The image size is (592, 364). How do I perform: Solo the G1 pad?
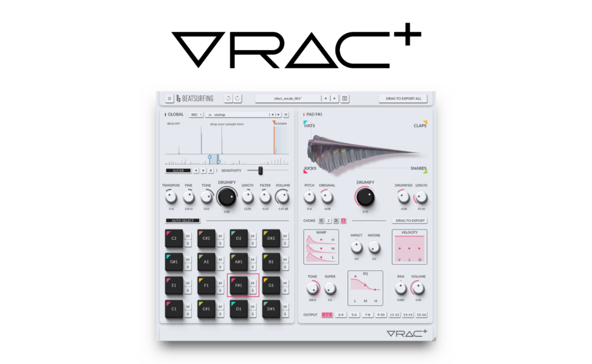point(285,291)
